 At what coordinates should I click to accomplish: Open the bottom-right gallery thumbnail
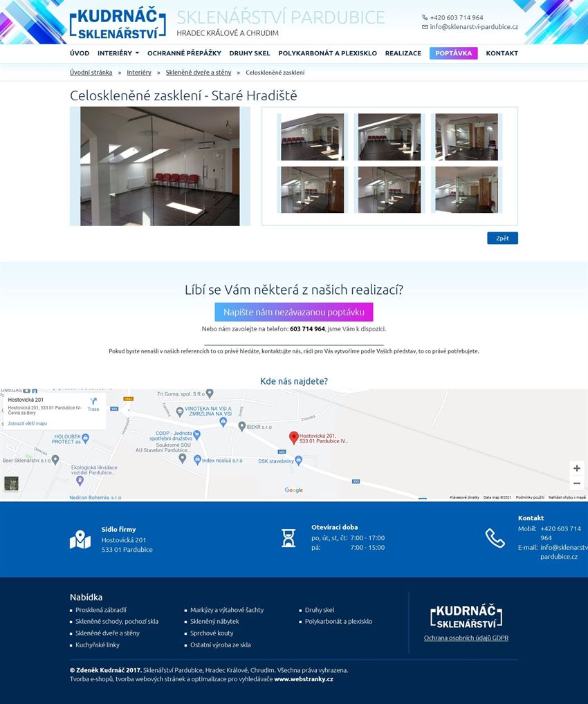tap(467, 189)
